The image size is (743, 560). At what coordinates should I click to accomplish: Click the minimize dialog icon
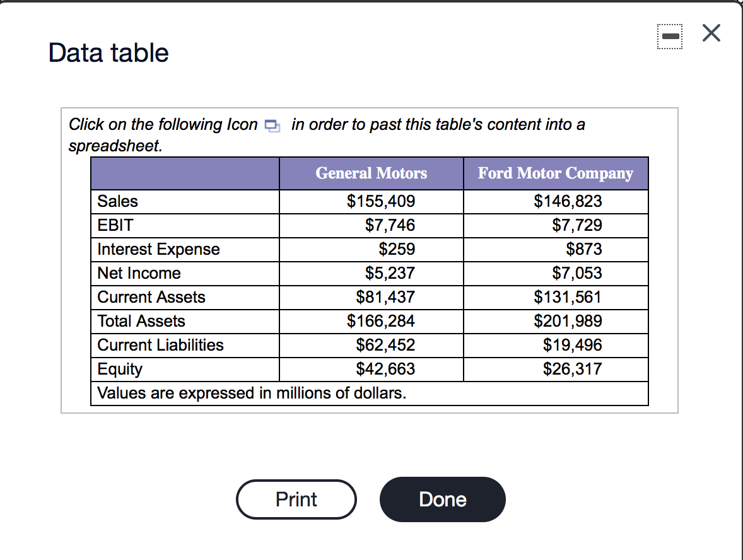(670, 36)
